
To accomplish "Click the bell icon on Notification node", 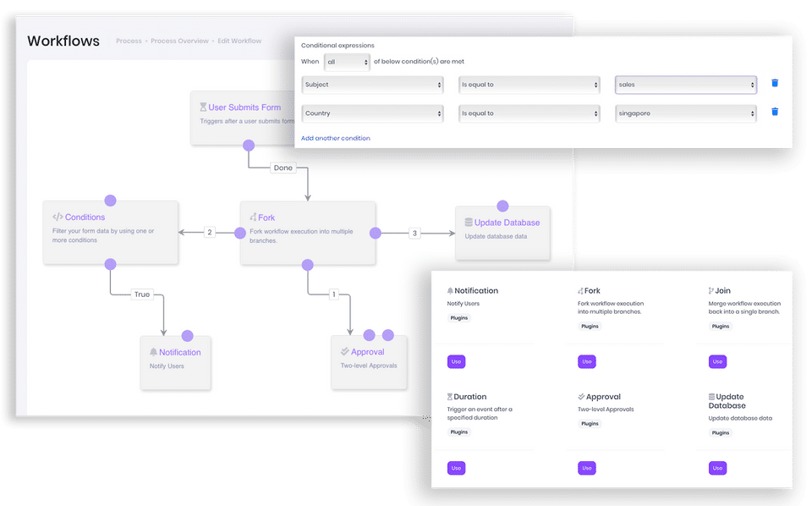I will pyautogui.click(x=153, y=352).
